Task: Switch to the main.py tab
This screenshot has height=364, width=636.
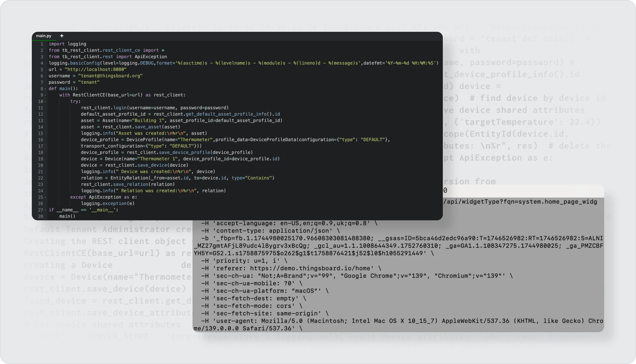Action: click(44, 36)
